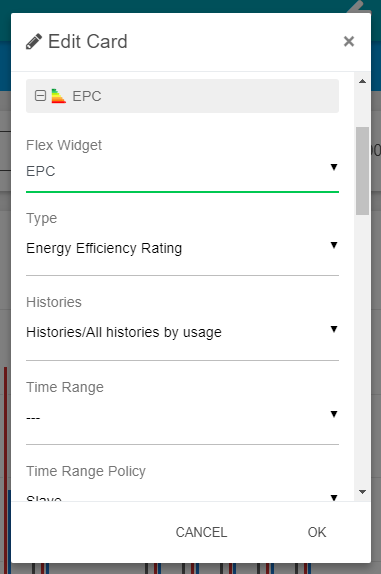Click the scrollbar up arrow

[x=362, y=81]
